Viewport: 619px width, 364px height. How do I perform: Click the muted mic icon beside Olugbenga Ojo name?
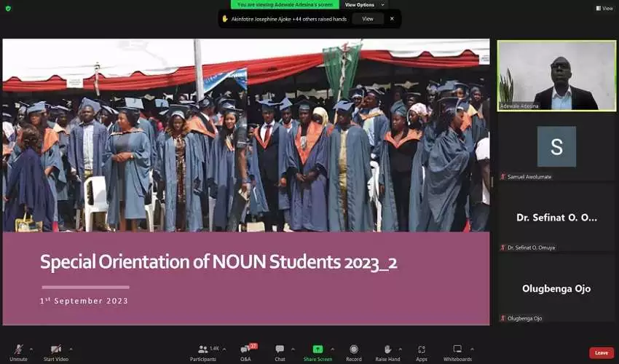point(503,318)
